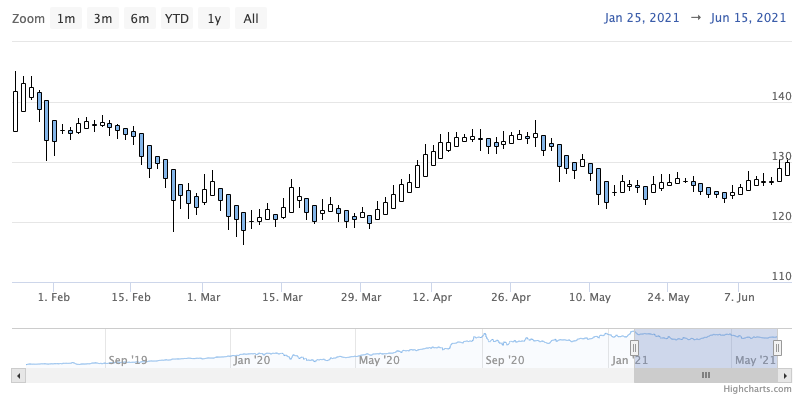Click the first tall candlestick at chart's left
This screenshot has height=400, width=800.
(x=15, y=110)
